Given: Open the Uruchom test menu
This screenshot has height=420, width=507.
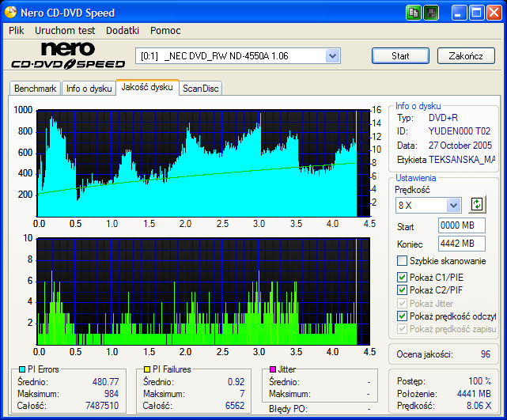Looking at the screenshot, I should click(x=65, y=30).
